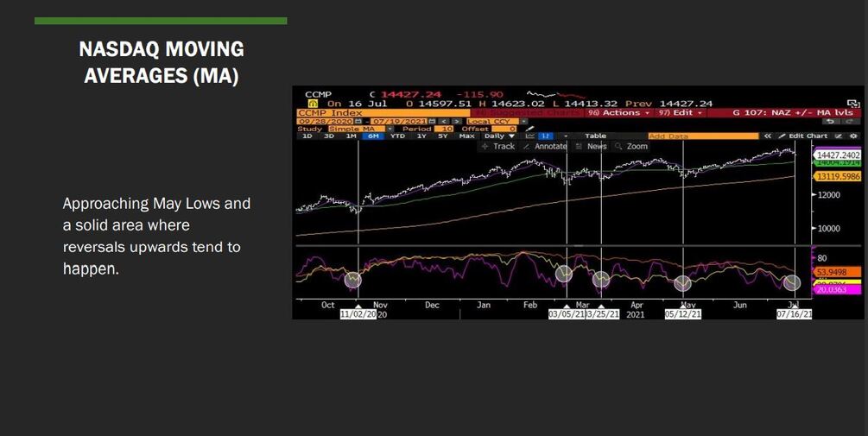Select the bar chart type icon
868x436 pixels.
(x=545, y=136)
